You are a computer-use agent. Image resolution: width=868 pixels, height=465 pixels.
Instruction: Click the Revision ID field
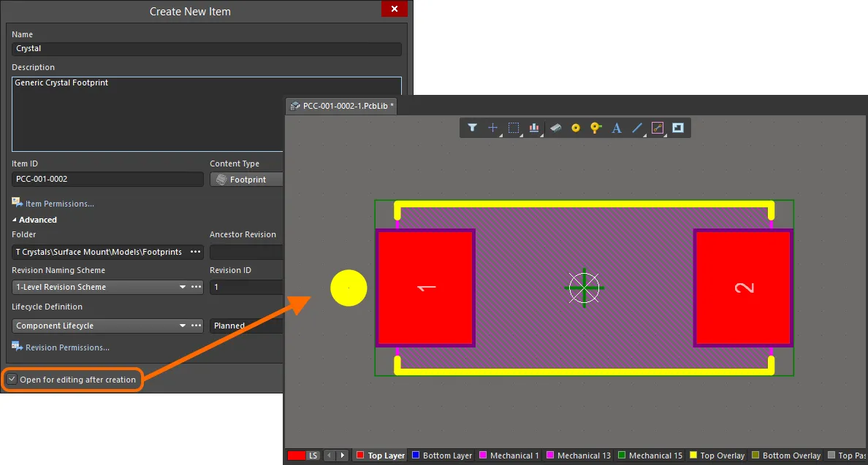[246, 287]
